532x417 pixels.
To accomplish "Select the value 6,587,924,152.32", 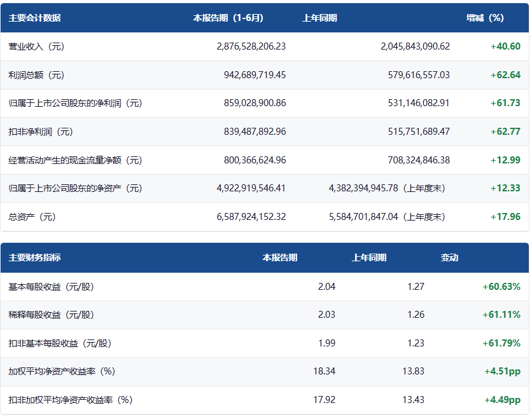I will pos(251,217).
